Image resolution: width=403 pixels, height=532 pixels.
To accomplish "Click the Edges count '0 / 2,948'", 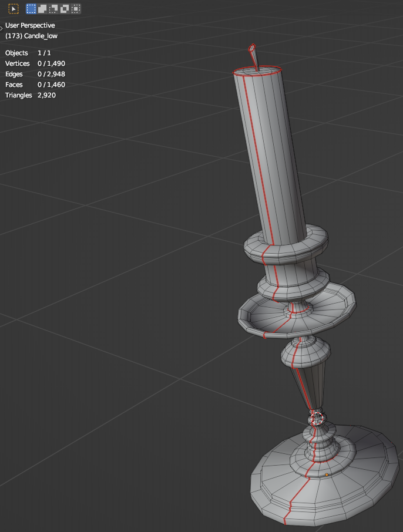I will click(51, 74).
